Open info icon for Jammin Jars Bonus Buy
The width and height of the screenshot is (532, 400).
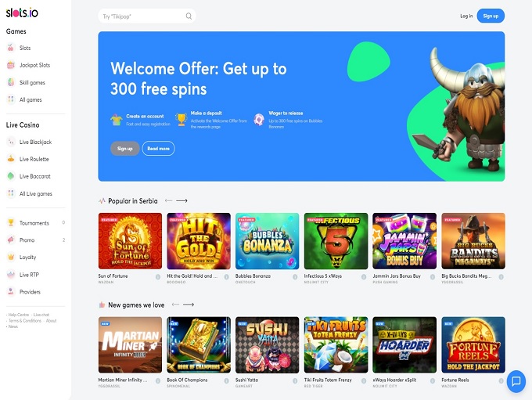click(x=433, y=277)
